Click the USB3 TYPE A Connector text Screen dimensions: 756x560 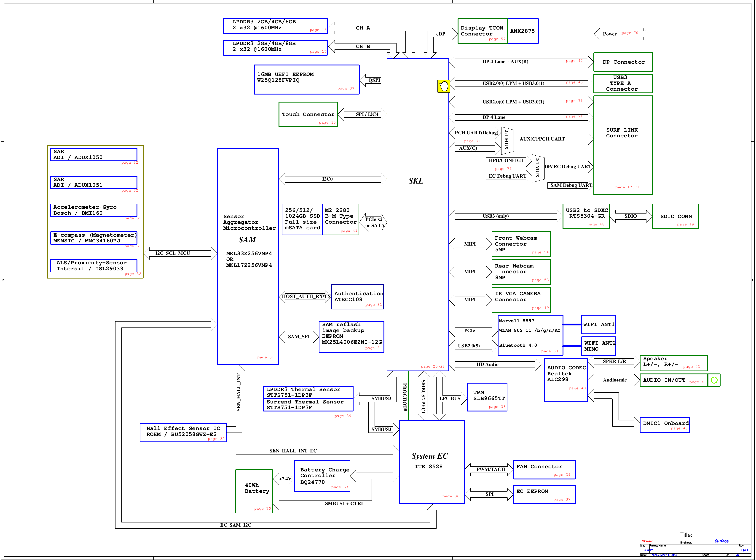pyautogui.click(x=622, y=83)
